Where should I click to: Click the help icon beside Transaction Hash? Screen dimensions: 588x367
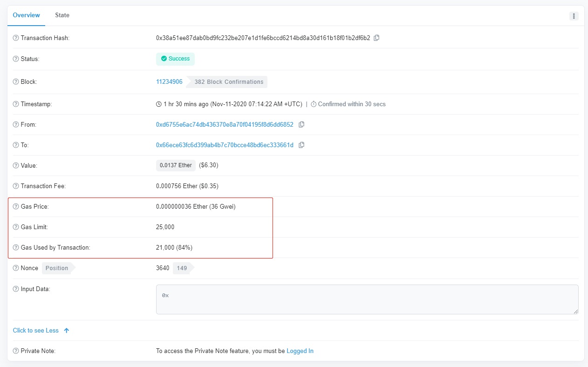point(16,38)
